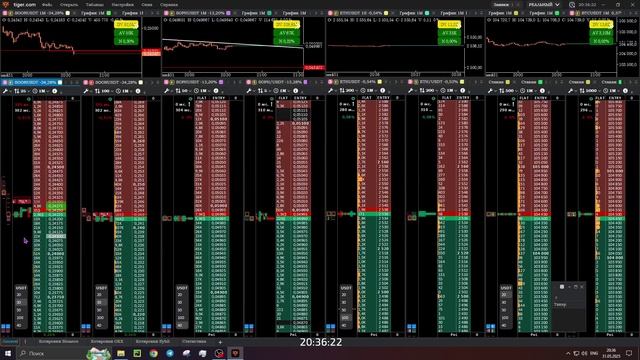The height and width of the screenshot is (360, 640).
Task: Add a new workspace tab with plus
Action: [x=220, y=342]
